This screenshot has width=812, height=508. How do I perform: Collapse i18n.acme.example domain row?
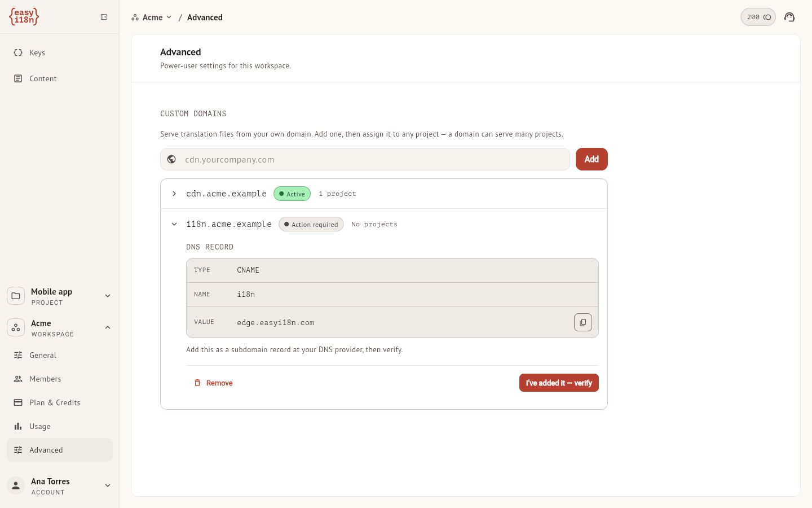[x=174, y=224]
